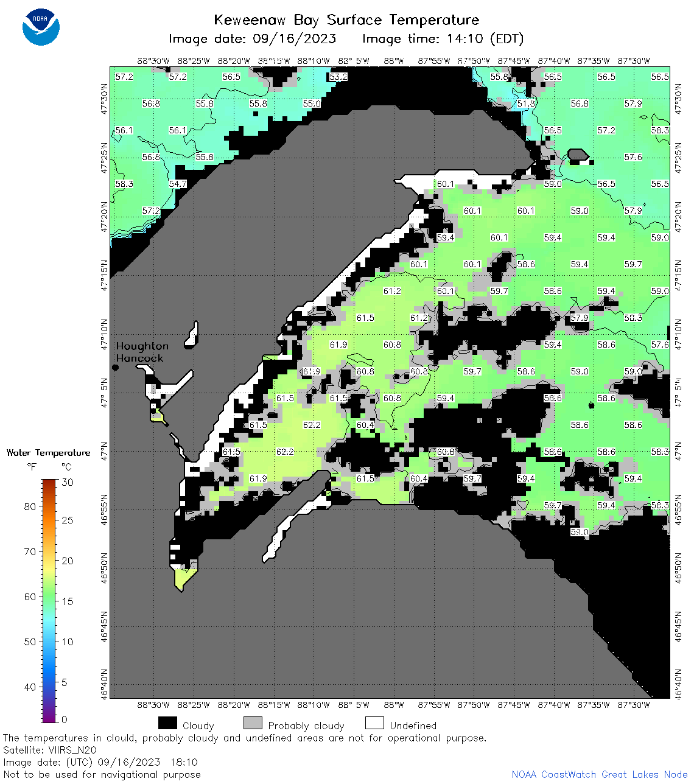Click 88°30'W label on the top axis
This screenshot has width=694, height=784.
(153, 61)
